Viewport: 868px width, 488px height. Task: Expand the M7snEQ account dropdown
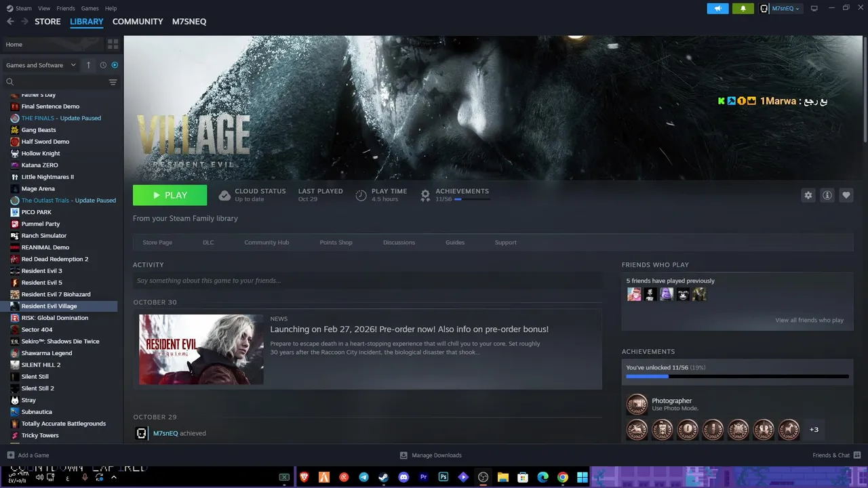(x=785, y=8)
